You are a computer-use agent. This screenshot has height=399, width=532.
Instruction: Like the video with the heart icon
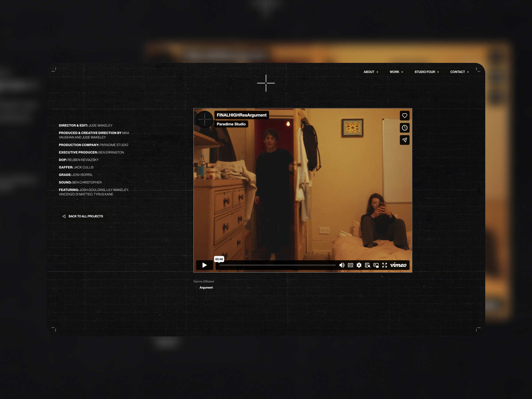[404, 116]
